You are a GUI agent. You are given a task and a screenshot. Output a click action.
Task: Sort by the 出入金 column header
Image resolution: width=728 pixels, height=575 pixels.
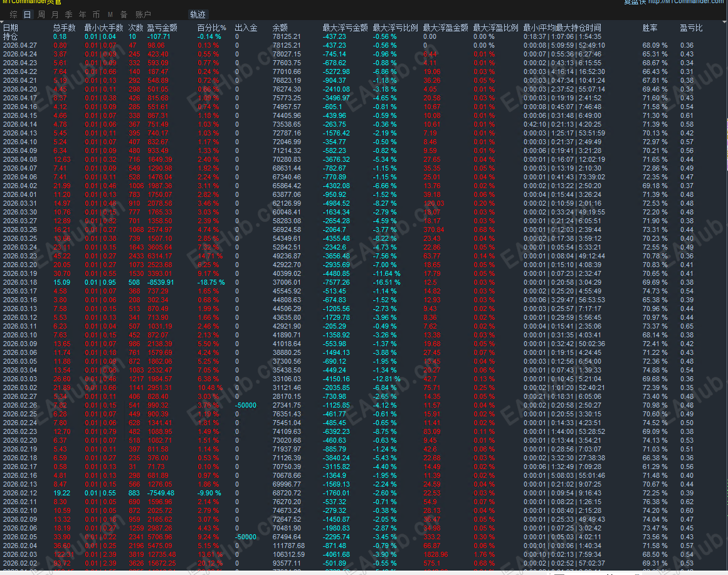click(x=246, y=28)
